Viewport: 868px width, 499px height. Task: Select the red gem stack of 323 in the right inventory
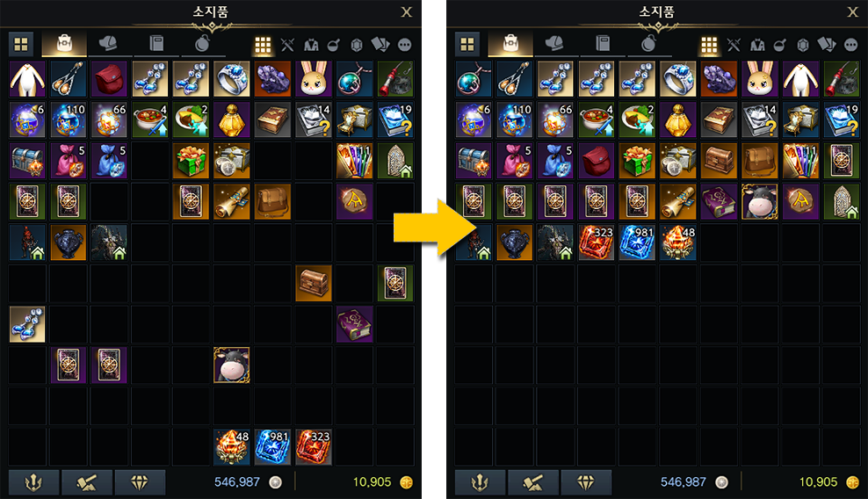pyautogui.click(x=597, y=242)
